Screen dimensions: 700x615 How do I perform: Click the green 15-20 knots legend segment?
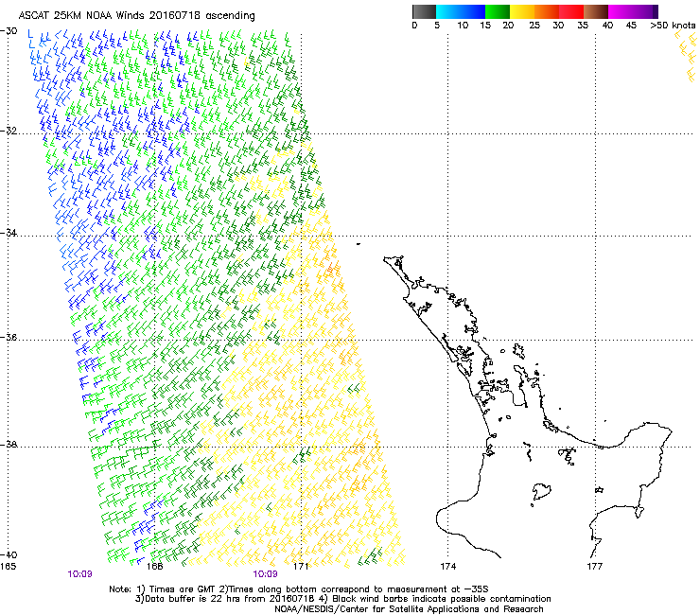pyautogui.click(x=498, y=11)
